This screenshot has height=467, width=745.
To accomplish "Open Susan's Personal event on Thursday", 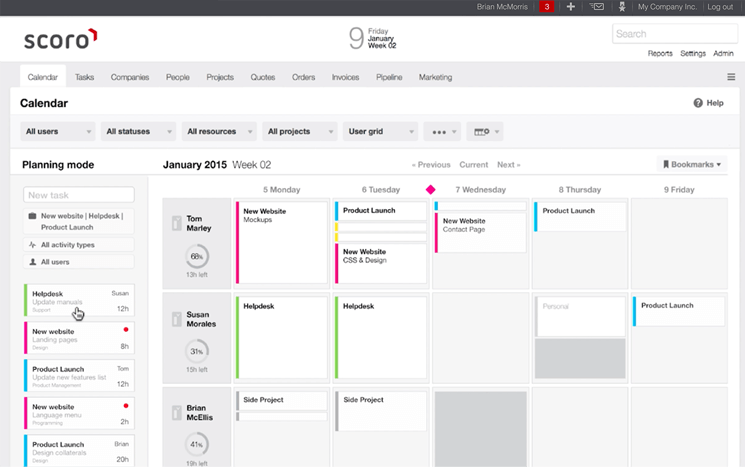I will (580, 316).
